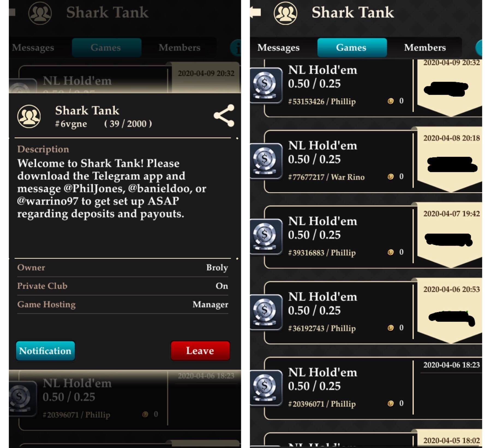Screen dimensions: 491x448
Task: Toggle the Private Club On setting
Action: [x=122, y=286]
